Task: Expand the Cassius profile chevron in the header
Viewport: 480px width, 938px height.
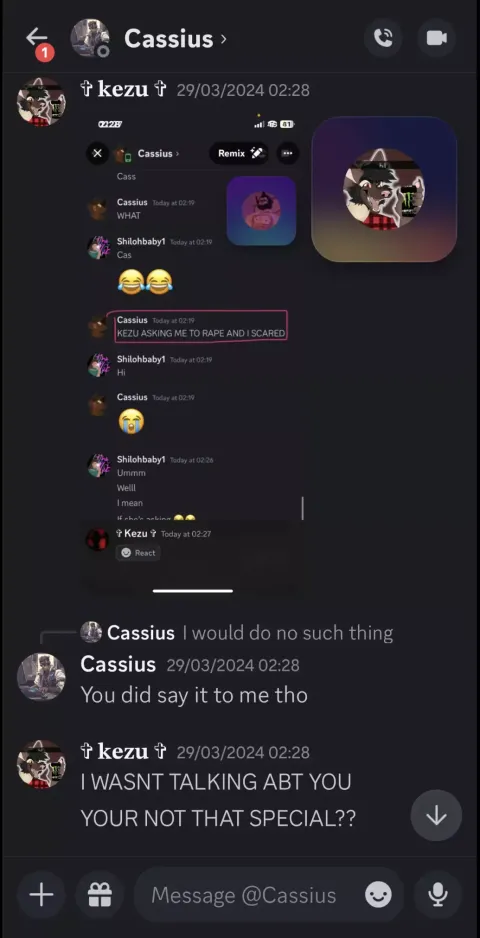Action: point(224,39)
